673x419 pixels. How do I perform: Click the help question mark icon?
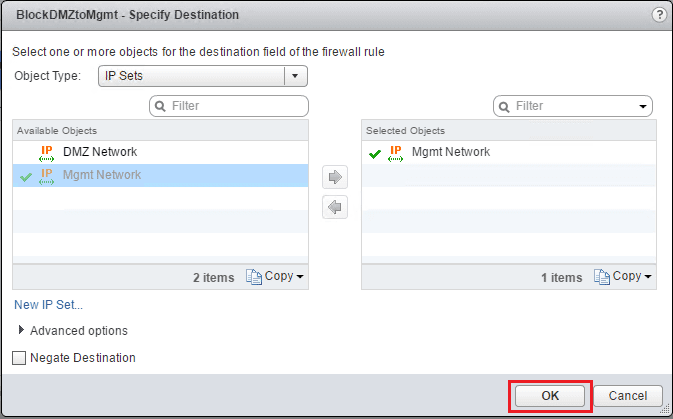[x=659, y=15]
